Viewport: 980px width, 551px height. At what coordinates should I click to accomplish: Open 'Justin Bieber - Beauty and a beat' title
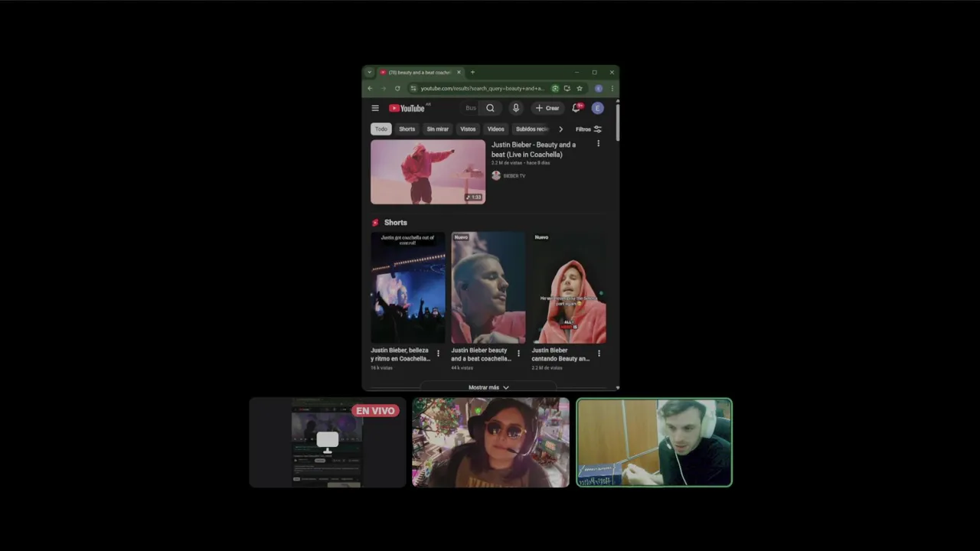[534, 149]
